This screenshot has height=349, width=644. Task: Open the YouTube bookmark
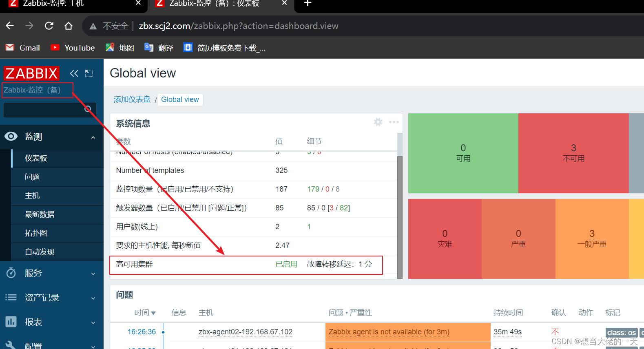[x=73, y=48]
